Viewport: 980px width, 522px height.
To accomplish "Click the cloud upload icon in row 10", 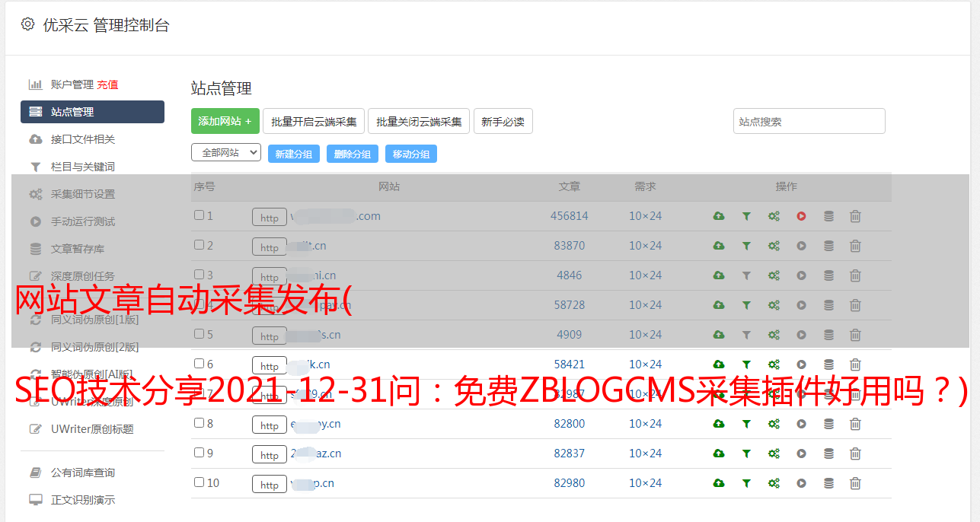I will tap(719, 483).
